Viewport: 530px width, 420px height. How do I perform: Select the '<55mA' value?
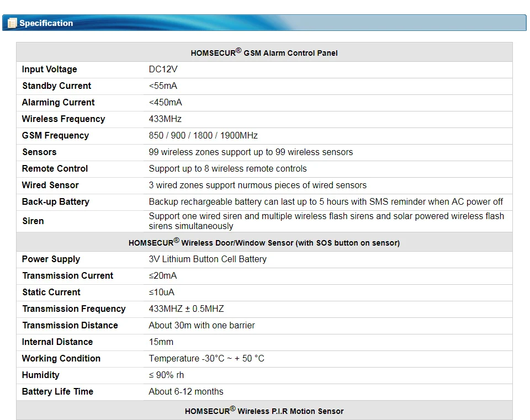[163, 86]
